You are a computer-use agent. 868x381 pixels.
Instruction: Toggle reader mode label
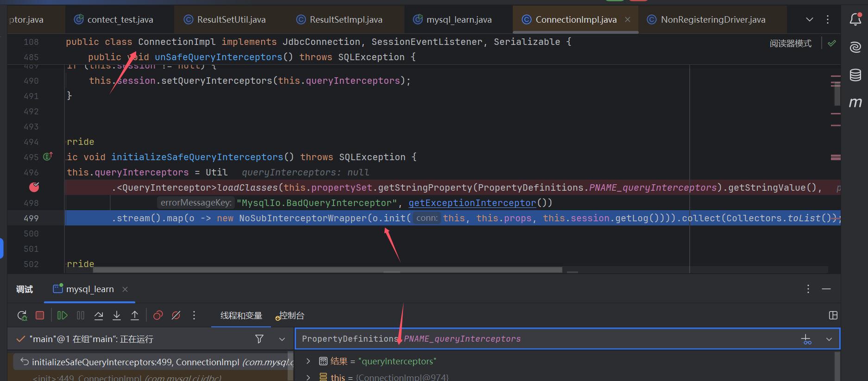pyautogui.click(x=790, y=44)
